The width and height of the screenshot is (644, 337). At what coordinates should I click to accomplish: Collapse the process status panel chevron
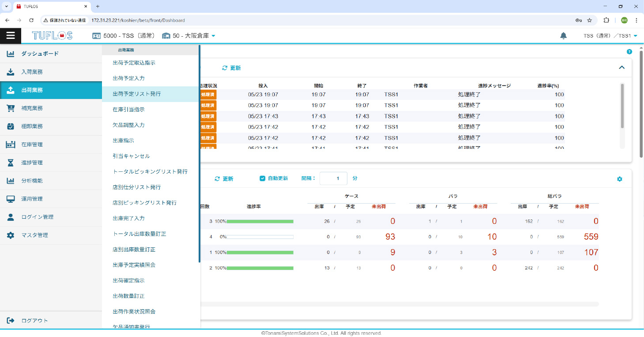click(621, 68)
